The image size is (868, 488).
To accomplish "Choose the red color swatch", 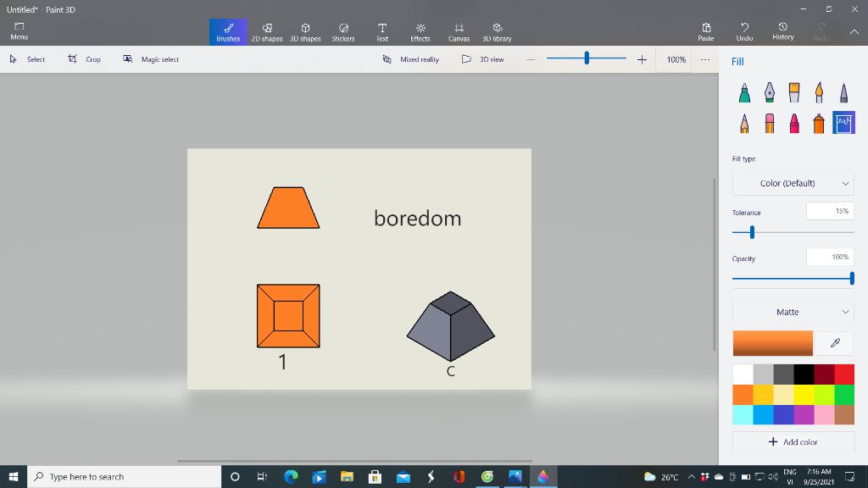I will 844,374.
